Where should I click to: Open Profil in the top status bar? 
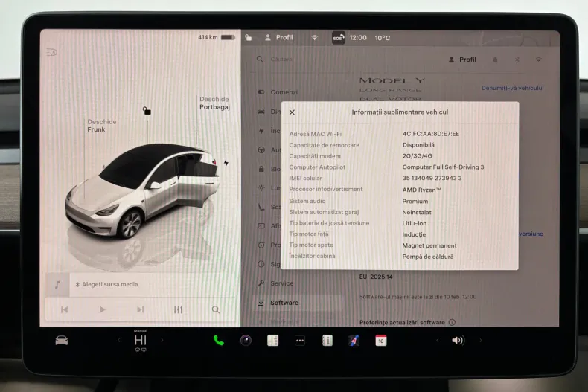(279, 37)
